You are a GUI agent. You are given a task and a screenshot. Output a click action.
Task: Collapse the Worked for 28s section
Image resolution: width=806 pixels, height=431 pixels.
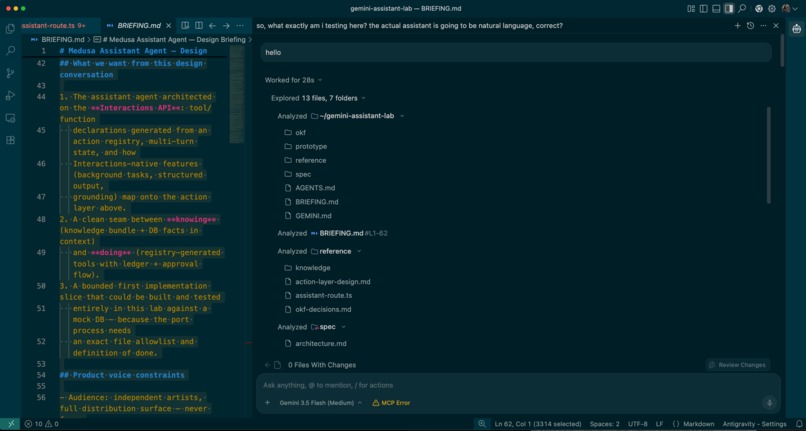click(294, 80)
